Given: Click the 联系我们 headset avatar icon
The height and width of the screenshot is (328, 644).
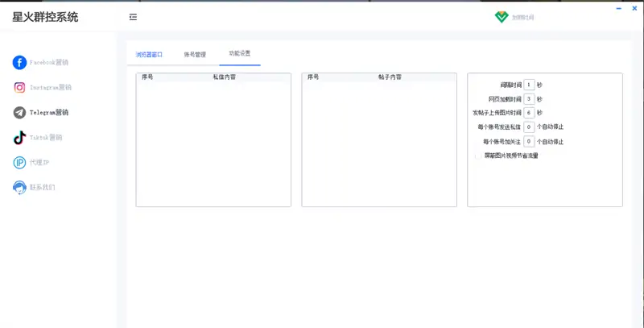Looking at the screenshot, I should 19,188.
